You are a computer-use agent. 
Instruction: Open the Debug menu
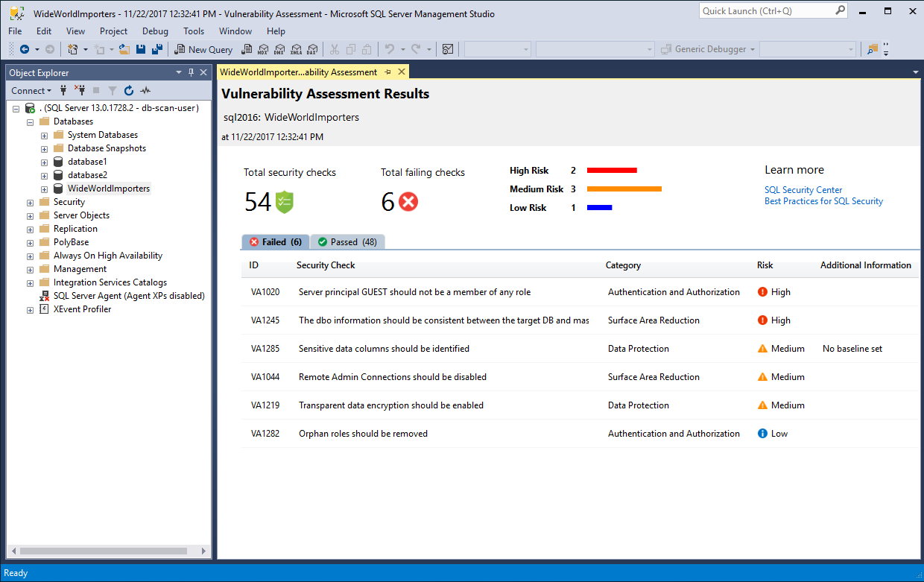click(x=155, y=31)
